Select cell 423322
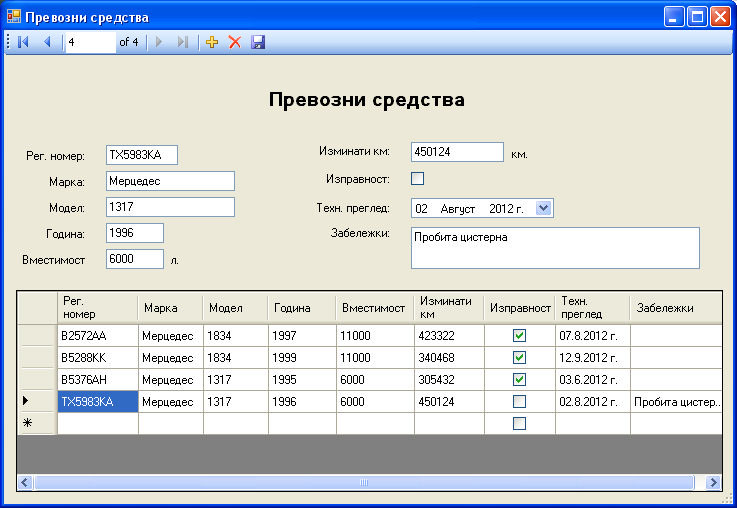 point(449,336)
